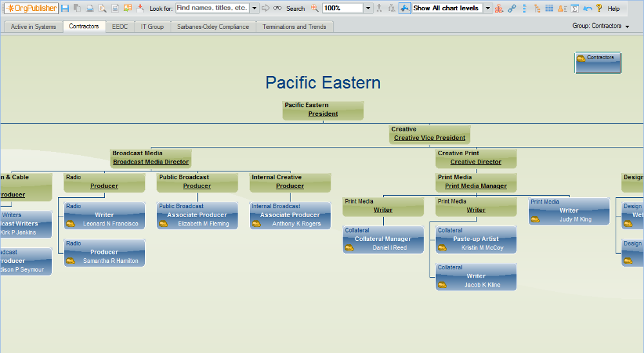Click the Creative Vice President link
Screen dimensions: 644x353
(430, 138)
